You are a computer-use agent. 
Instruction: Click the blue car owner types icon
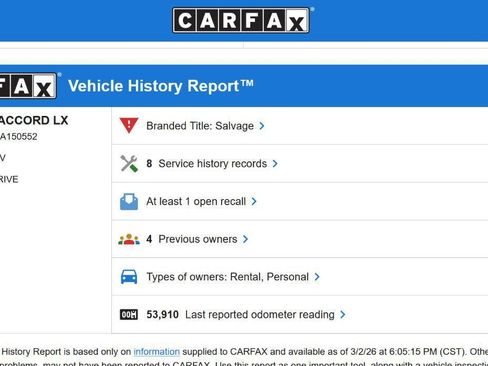coord(129,277)
